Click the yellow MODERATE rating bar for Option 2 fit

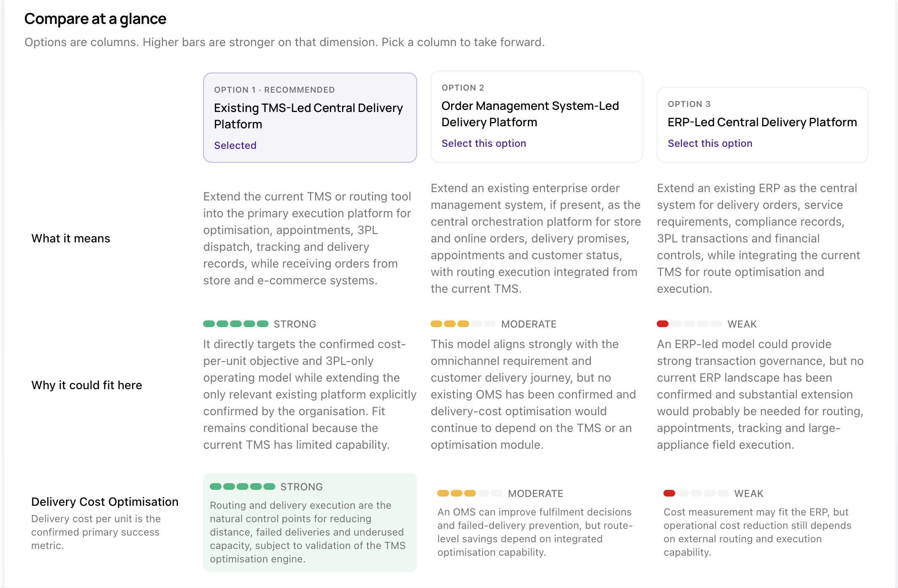[463, 324]
